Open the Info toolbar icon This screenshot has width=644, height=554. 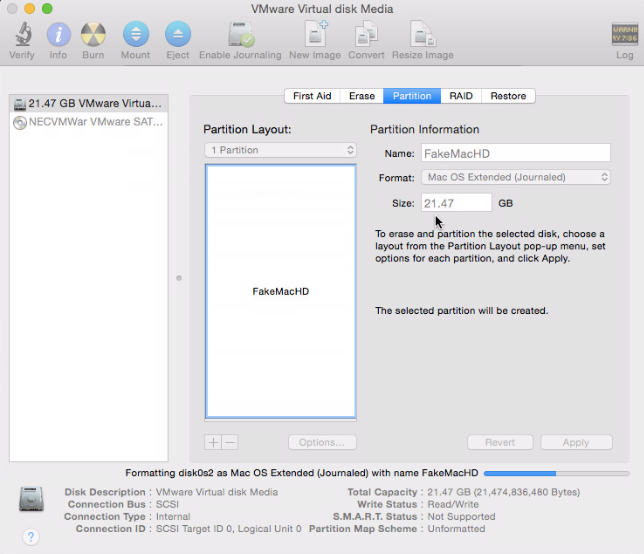[x=58, y=34]
